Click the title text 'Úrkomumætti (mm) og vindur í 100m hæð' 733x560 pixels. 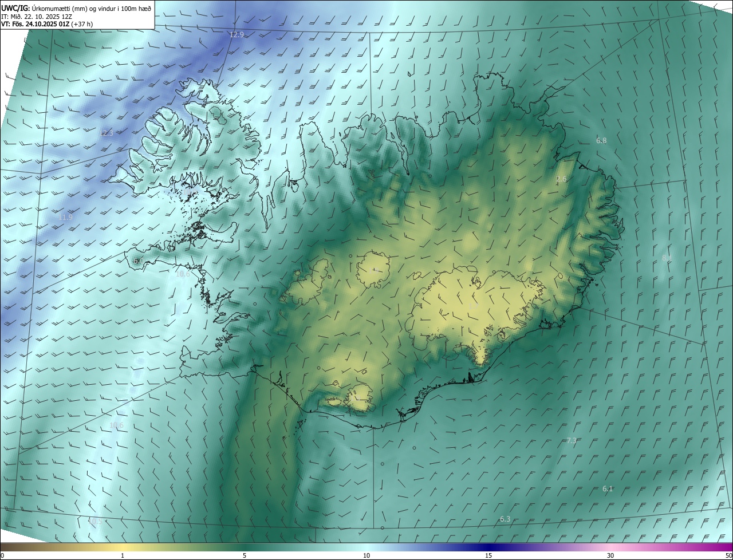click(90, 8)
